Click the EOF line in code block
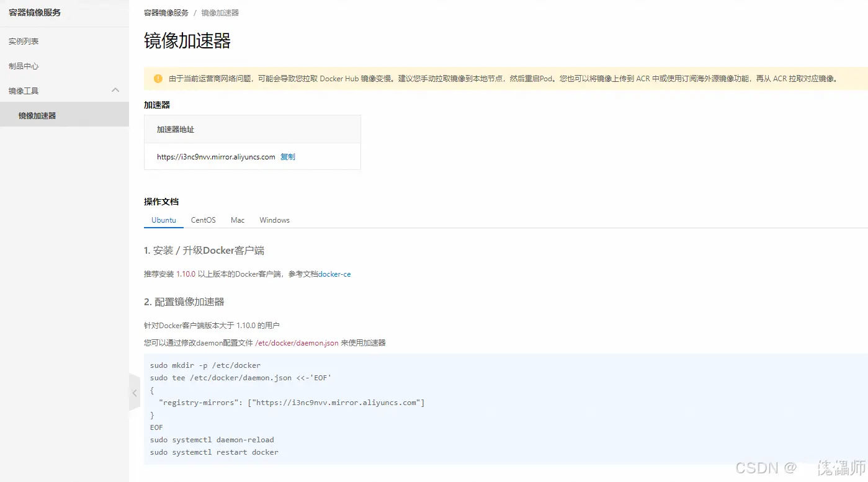 click(x=156, y=427)
